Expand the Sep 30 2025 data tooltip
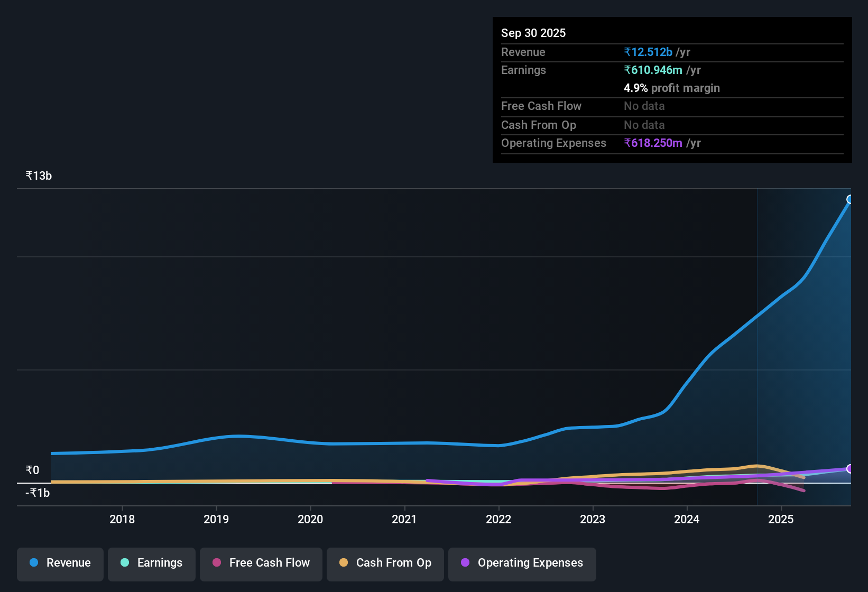The image size is (868, 592). click(x=533, y=33)
